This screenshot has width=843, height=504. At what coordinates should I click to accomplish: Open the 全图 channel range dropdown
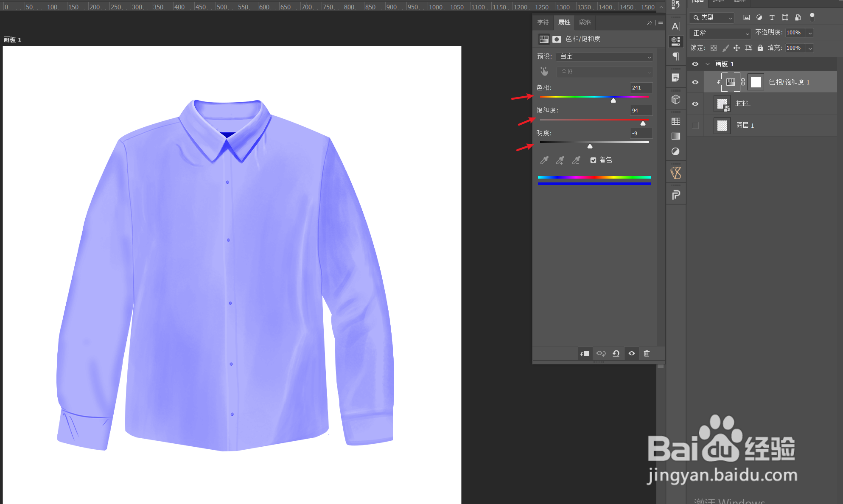[x=605, y=72]
